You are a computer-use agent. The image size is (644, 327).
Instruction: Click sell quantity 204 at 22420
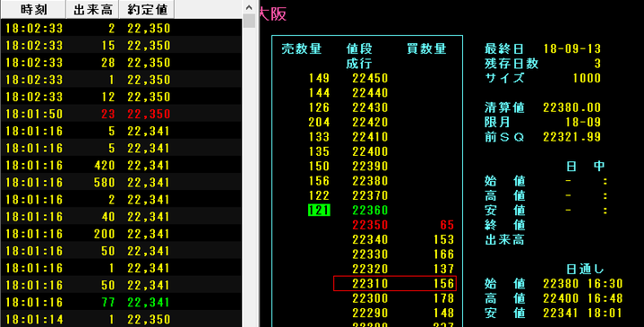pyautogui.click(x=319, y=123)
